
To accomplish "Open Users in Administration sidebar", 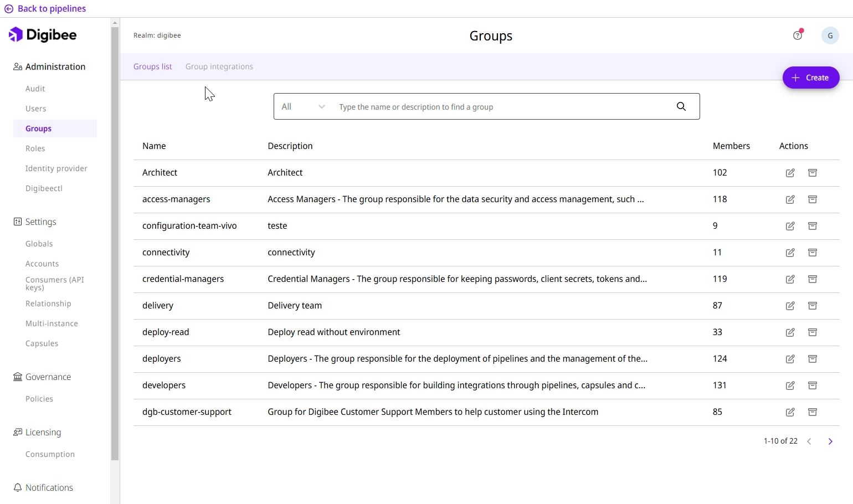I will [36, 109].
